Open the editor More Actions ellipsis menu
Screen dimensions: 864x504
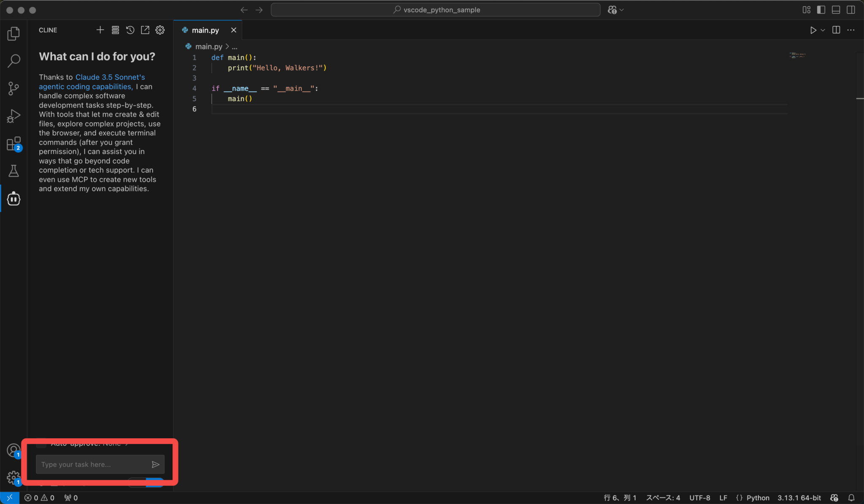tap(851, 30)
